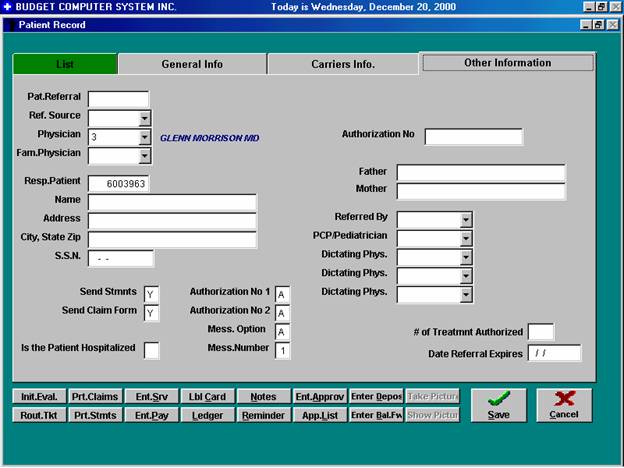
Task: Open the Physician dropdown list
Action: tap(145, 136)
